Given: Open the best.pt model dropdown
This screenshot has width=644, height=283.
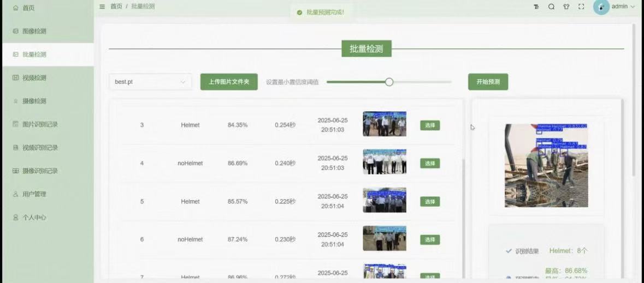Looking at the screenshot, I should coord(150,82).
